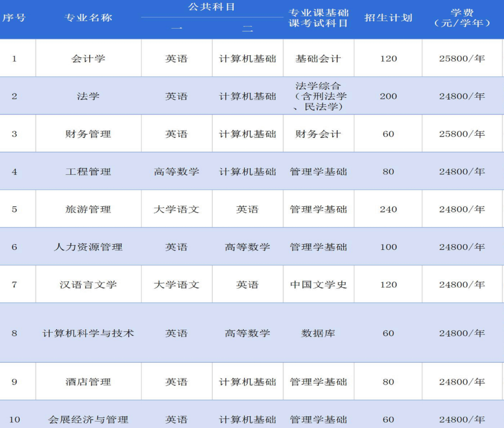This screenshot has height=428, width=504.
Task: Select the 工程管理 major name cell
Action: pyautogui.click(x=88, y=172)
